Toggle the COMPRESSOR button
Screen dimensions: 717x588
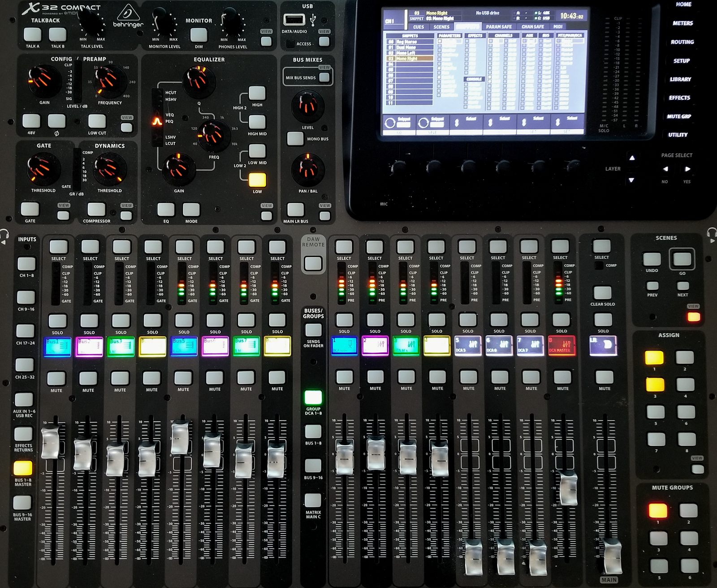tap(96, 209)
